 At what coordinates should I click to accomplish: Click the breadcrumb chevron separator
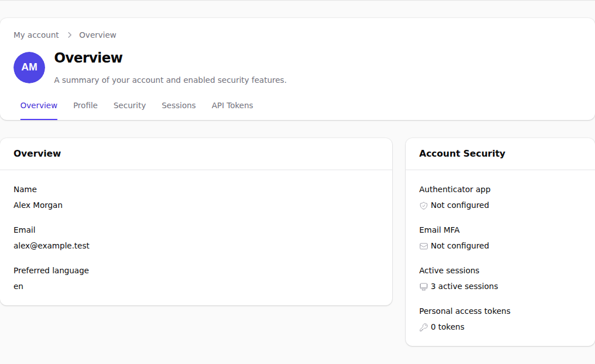pos(69,35)
